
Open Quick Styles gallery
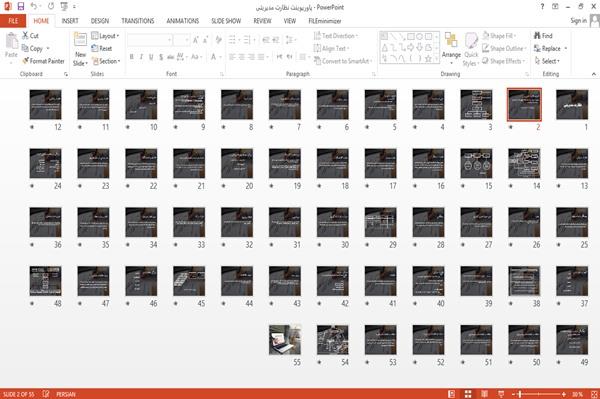pos(471,50)
